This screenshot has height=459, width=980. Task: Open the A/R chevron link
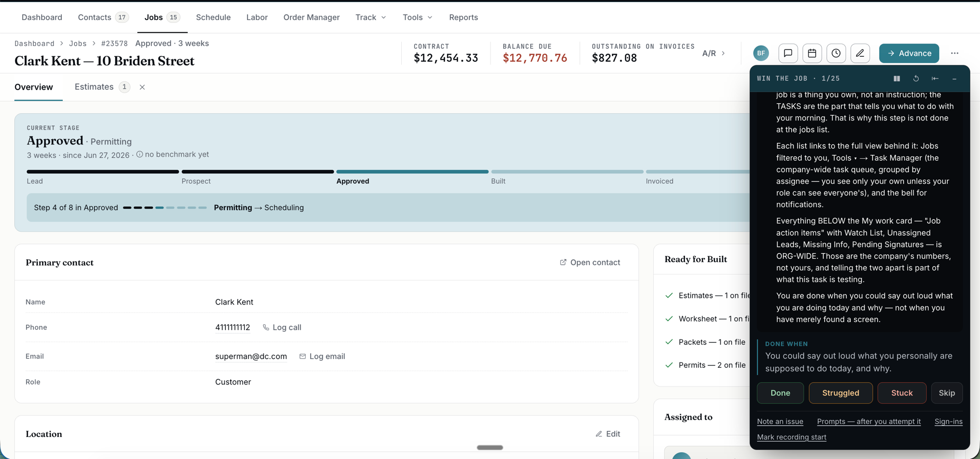click(x=713, y=53)
